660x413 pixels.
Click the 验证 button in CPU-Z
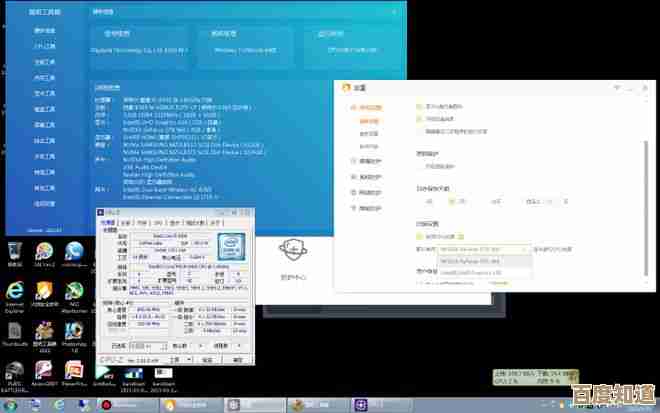click(x=208, y=360)
